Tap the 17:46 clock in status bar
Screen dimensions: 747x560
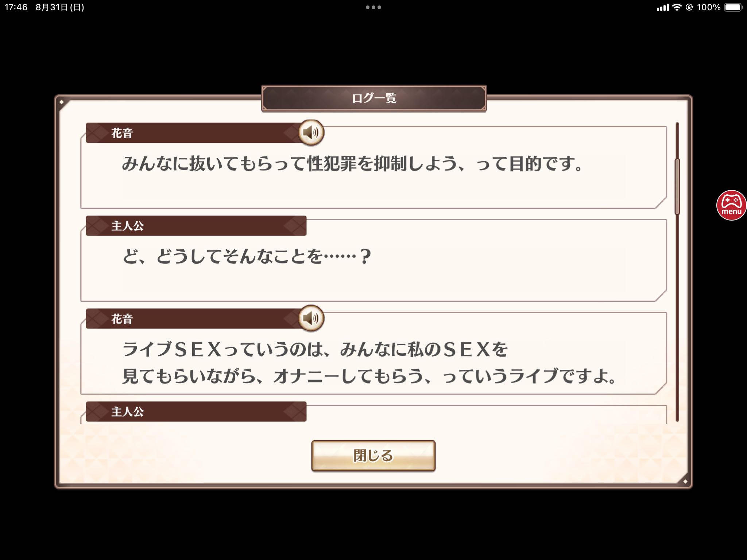[x=16, y=7]
